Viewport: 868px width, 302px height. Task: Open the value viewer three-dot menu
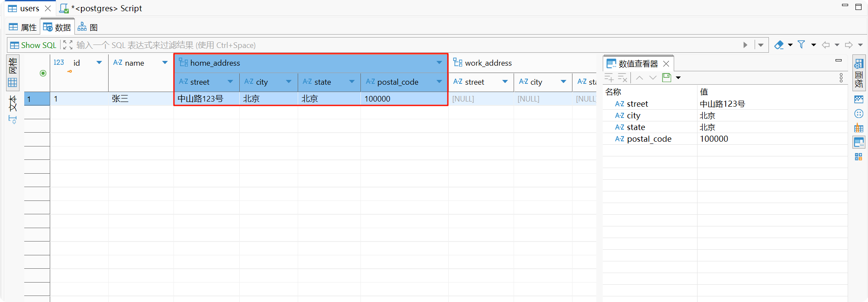point(841,78)
